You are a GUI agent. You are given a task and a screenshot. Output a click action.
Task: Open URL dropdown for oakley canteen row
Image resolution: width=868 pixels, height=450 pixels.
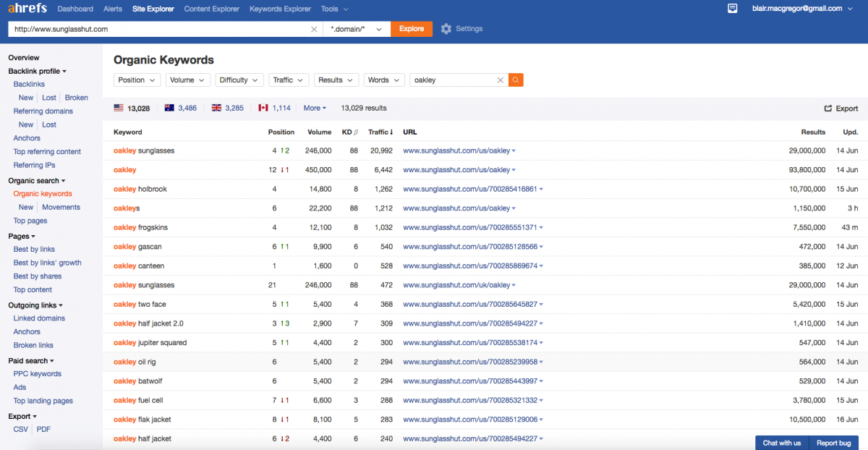click(x=541, y=266)
